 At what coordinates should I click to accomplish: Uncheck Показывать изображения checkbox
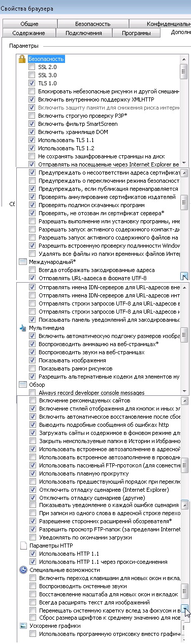(x=33, y=360)
